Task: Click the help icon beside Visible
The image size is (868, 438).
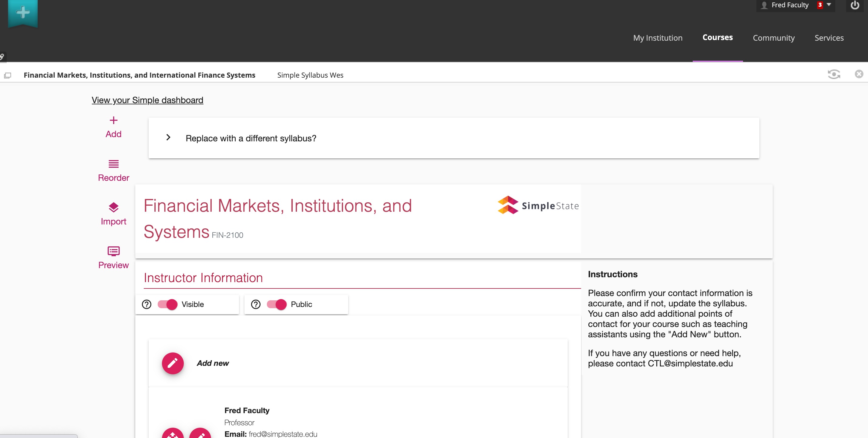Action: (146, 304)
